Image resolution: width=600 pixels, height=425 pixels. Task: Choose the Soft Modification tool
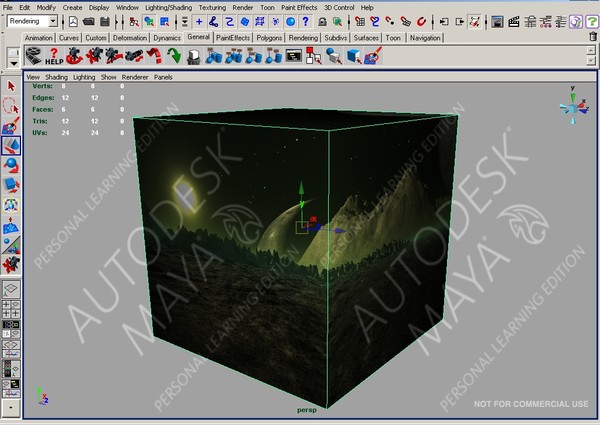pyautogui.click(x=11, y=225)
